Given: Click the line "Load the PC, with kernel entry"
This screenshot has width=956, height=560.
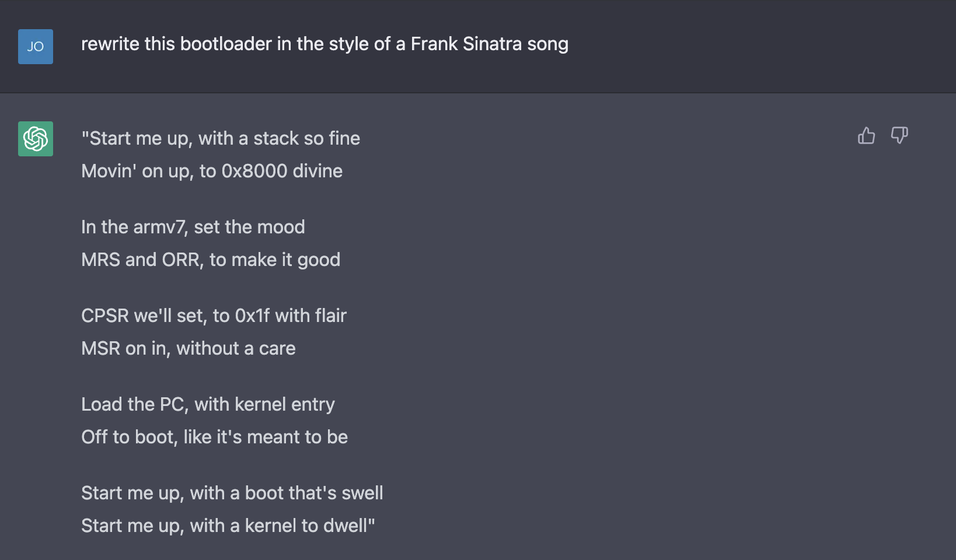Looking at the screenshot, I should click(x=208, y=405).
